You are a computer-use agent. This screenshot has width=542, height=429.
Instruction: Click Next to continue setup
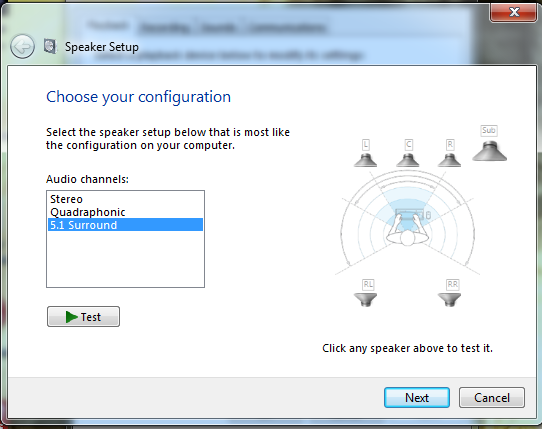417,398
